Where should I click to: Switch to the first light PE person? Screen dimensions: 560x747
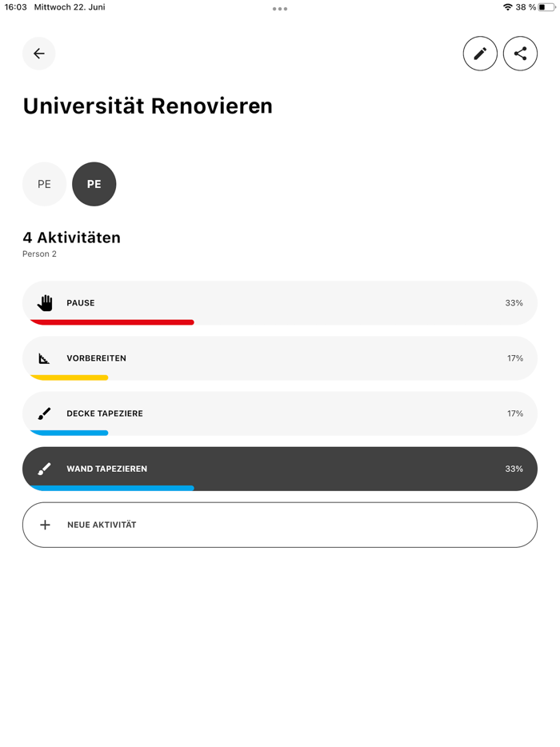pos(44,184)
